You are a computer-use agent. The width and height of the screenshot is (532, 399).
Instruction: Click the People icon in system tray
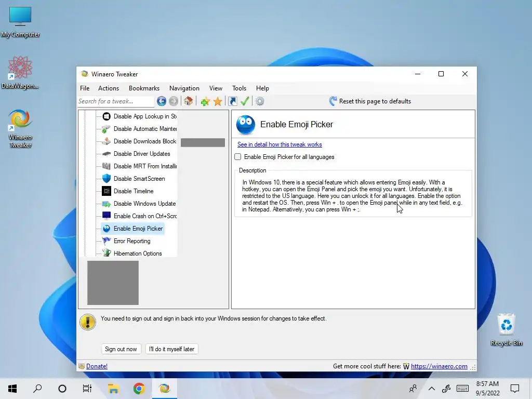pos(413,389)
